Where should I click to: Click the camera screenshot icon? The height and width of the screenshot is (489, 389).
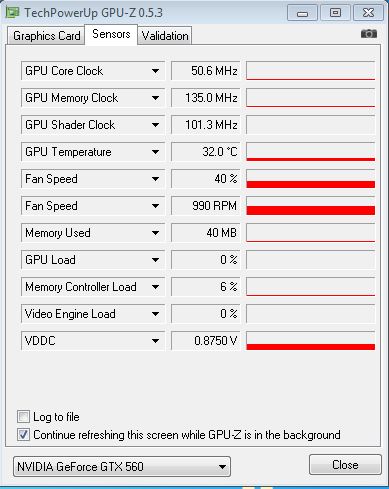click(369, 34)
